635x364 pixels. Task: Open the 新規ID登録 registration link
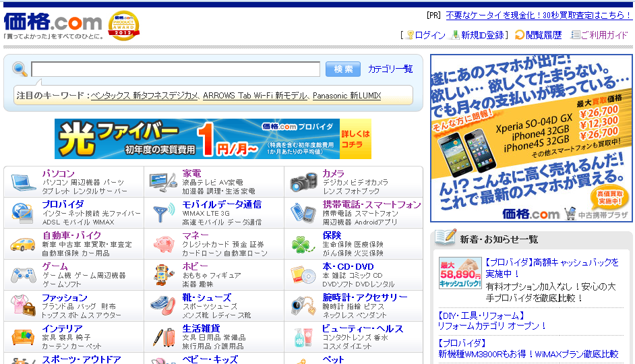(x=483, y=35)
